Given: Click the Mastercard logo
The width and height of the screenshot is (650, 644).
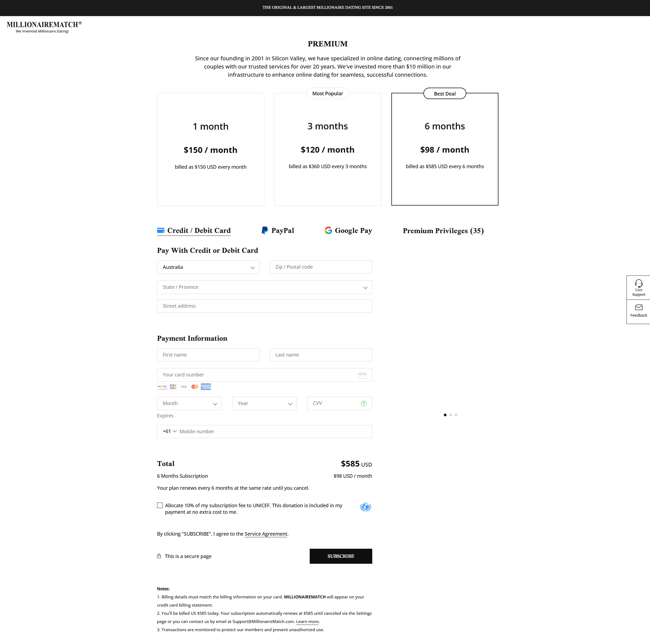Looking at the screenshot, I should coord(195,386).
